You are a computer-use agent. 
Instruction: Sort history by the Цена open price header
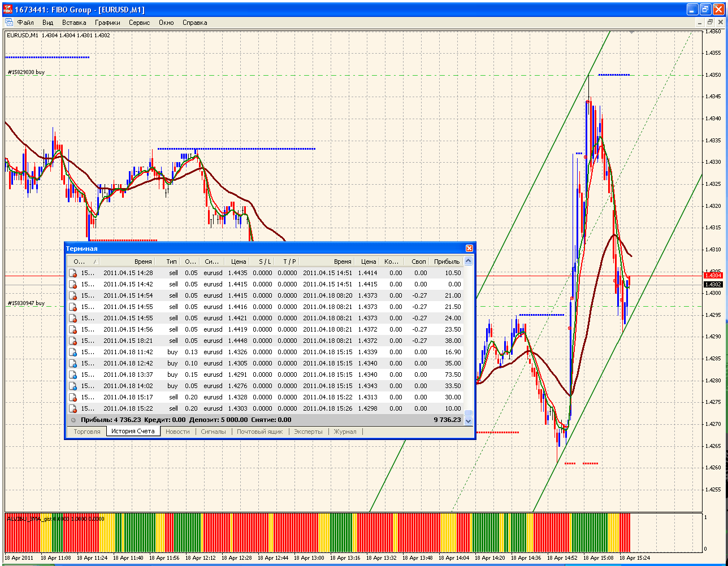click(x=239, y=262)
